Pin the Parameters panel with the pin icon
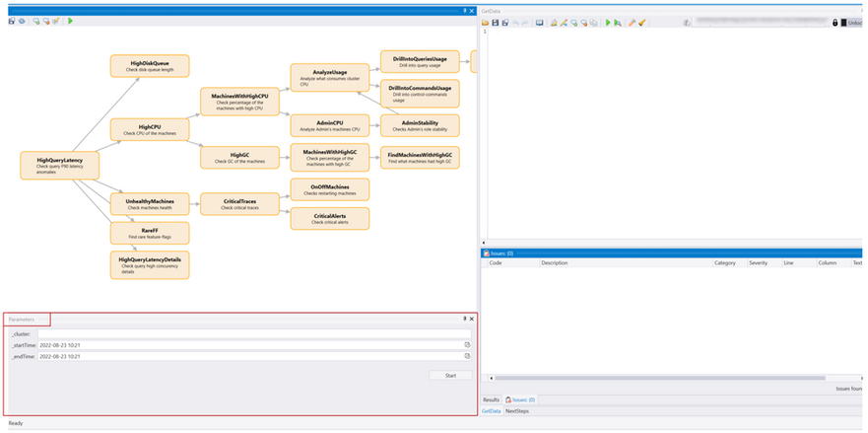This screenshot has height=433, width=868. 464,319
